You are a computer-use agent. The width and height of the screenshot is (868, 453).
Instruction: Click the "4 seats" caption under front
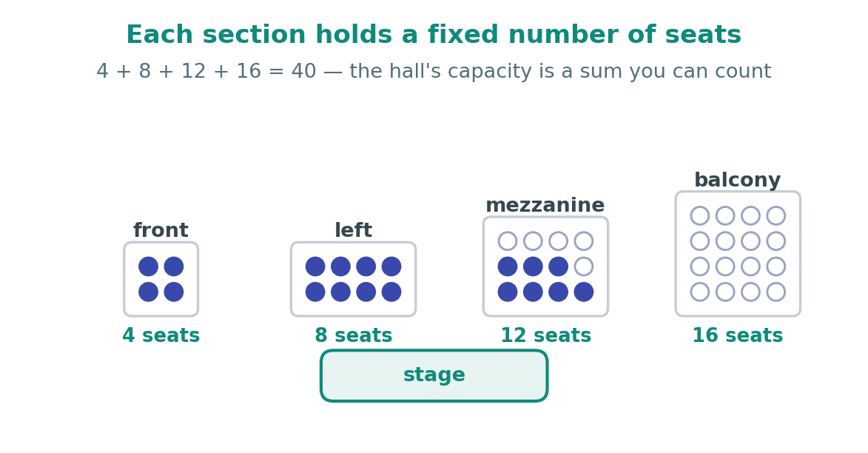pyautogui.click(x=161, y=335)
